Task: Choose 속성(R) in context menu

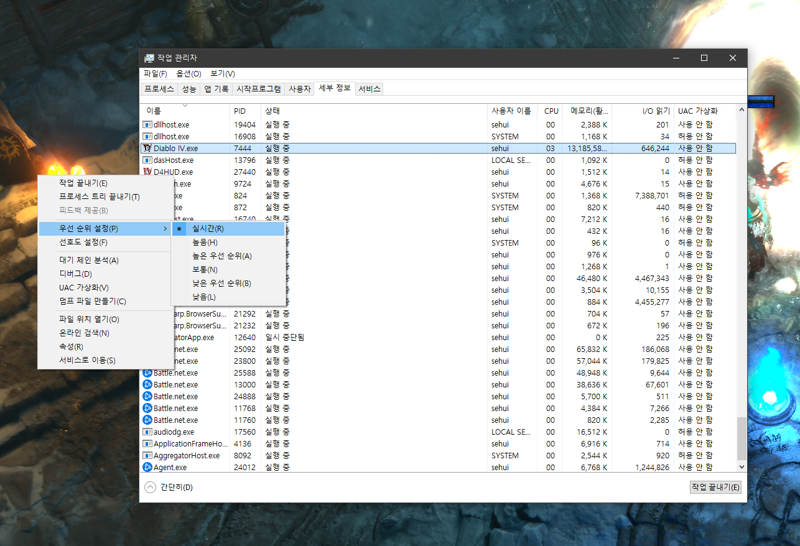Action: coord(105,346)
